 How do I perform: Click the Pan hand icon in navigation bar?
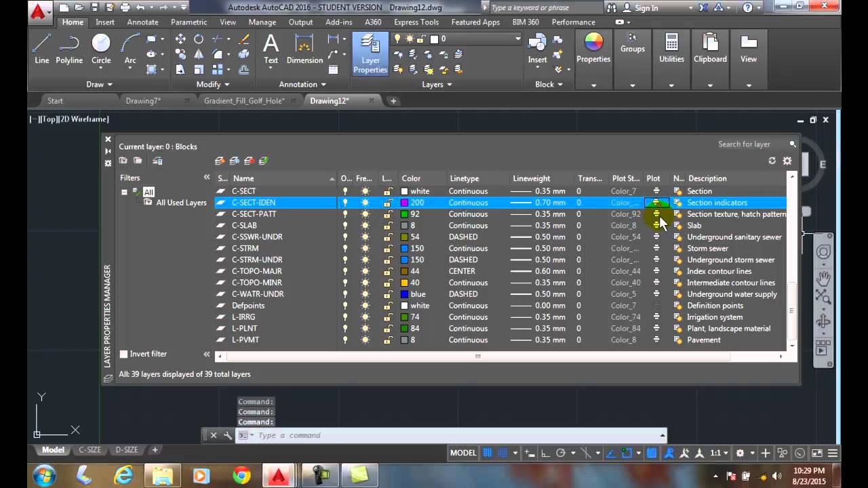click(x=823, y=278)
